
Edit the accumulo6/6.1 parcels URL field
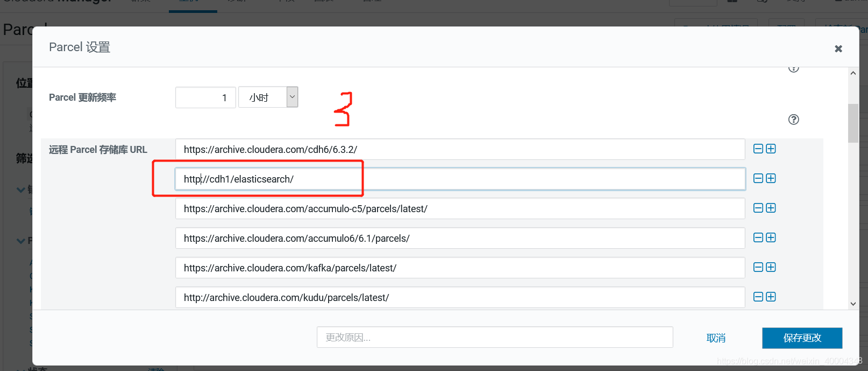click(460, 238)
